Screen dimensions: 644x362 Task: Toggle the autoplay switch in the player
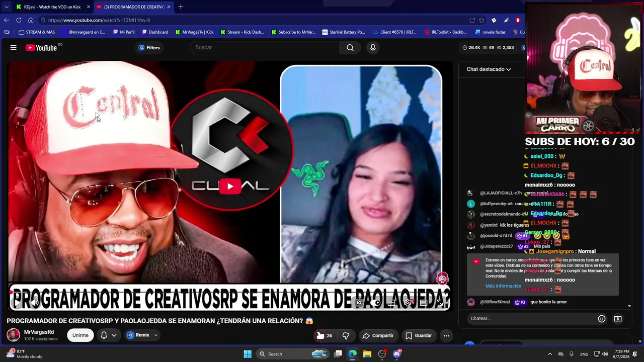[x=375, y=303]
